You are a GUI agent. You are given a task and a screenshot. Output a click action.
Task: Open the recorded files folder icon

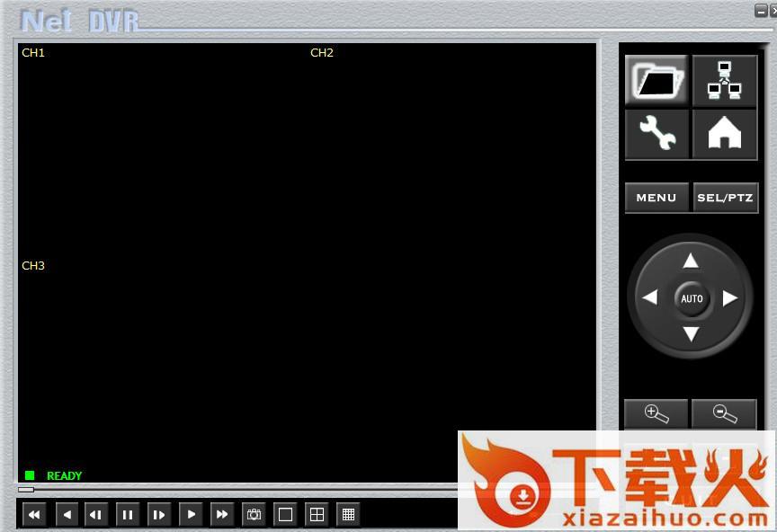pos(656,80)
